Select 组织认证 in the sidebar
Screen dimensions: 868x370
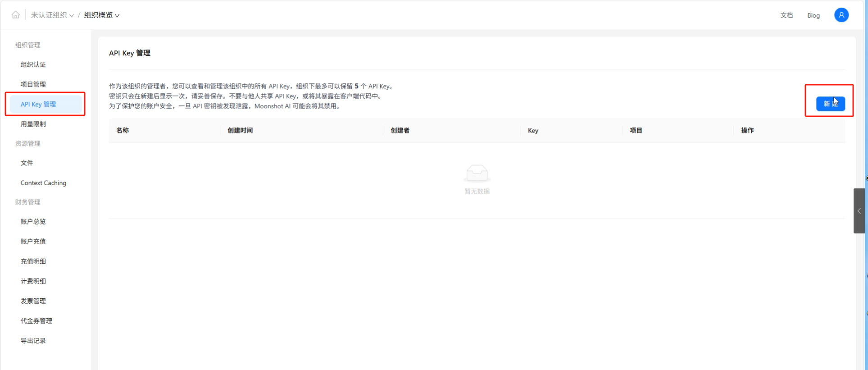pyautogui.click(x=33, y=64)
